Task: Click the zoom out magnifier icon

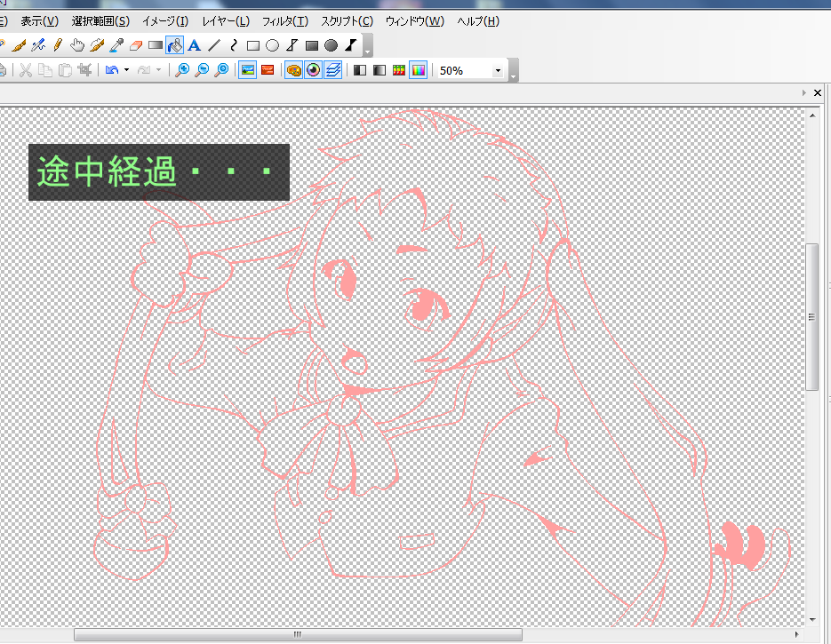Action: coord(202,70)
